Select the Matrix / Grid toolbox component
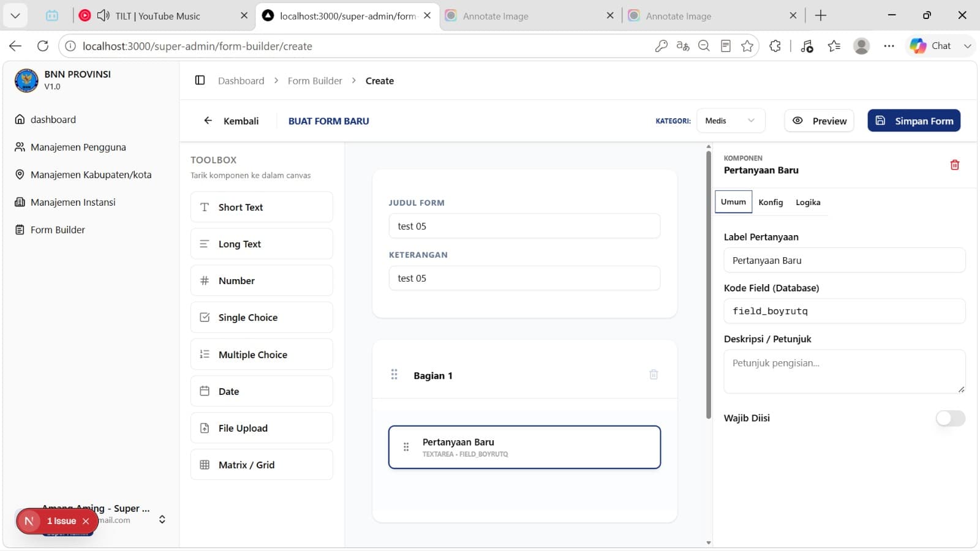 262,465
